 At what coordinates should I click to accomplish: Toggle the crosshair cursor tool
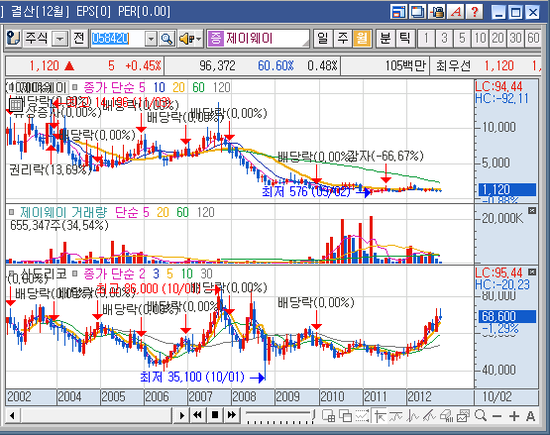380,416
